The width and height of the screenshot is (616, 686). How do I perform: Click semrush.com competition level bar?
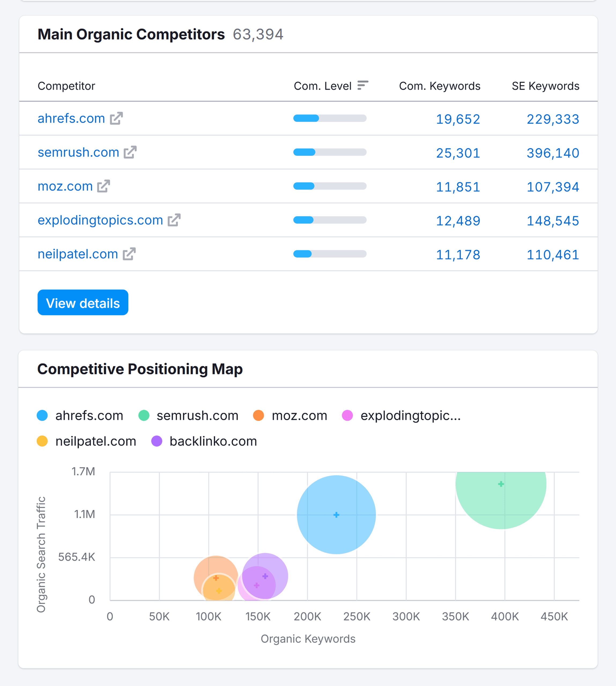330,152
